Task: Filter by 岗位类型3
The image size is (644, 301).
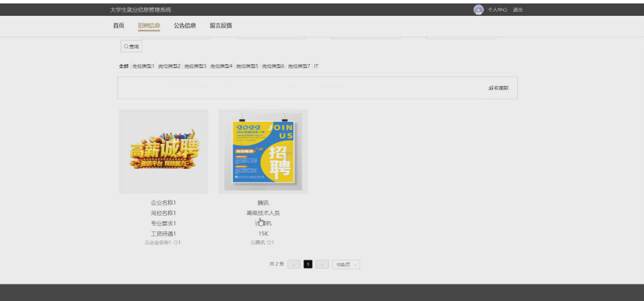Action: pos(195,66)
